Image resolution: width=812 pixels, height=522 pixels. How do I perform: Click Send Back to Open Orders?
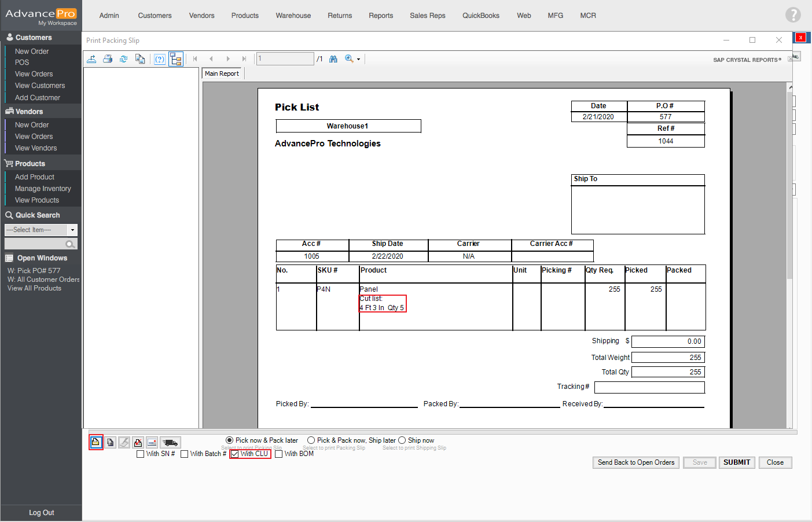pyautogui.click(x=635, y=462)
